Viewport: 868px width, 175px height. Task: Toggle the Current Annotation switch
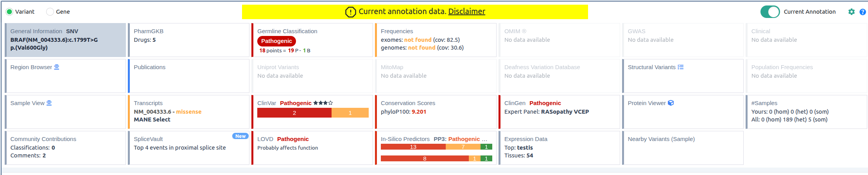pos(770,12)
